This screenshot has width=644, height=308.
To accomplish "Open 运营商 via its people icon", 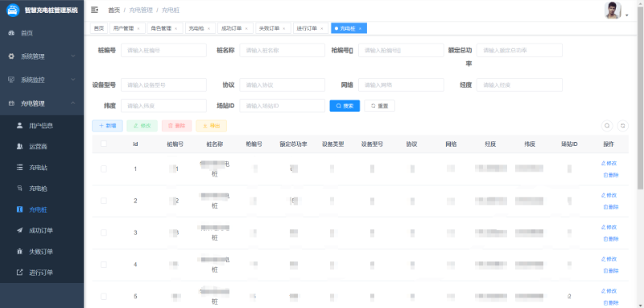I will [19, 147].
